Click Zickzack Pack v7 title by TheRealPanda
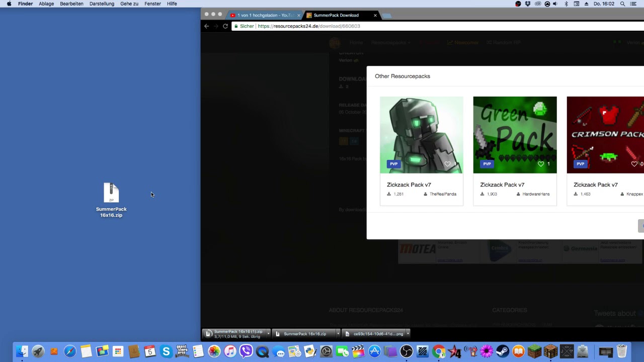 (409, 185)
